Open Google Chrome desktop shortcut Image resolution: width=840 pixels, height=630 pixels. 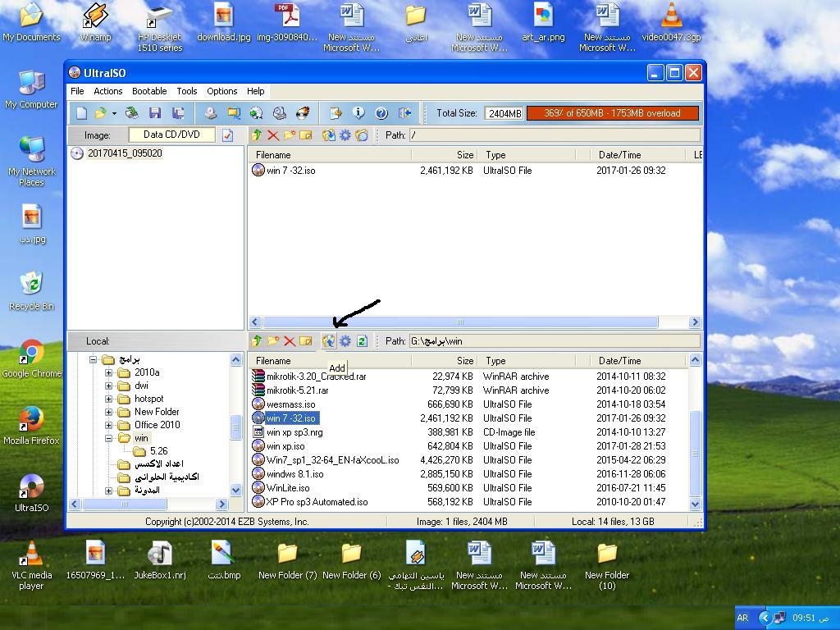32,359
